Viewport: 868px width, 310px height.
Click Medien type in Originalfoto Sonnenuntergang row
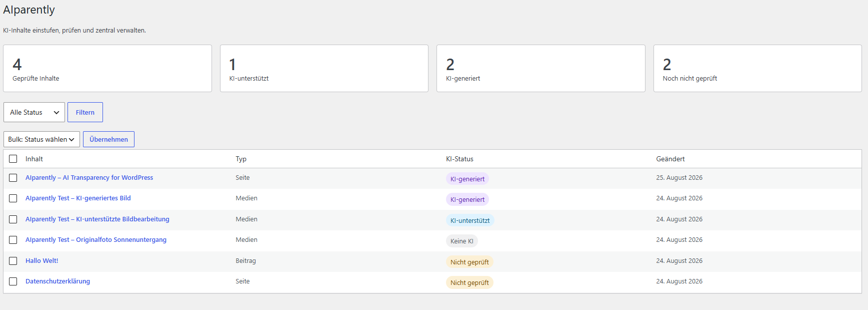coord(246,240)
